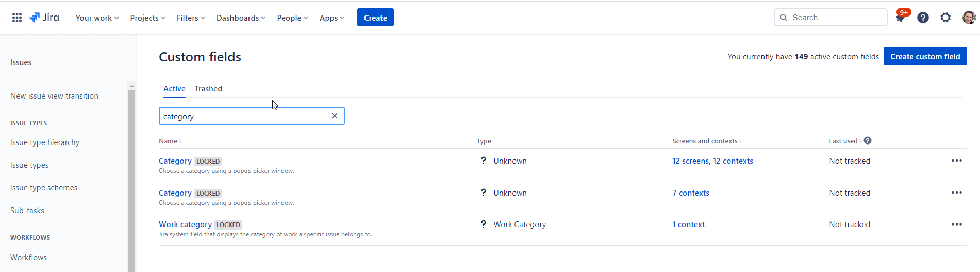Open the second Category field link
This screenshot has width=980, height=272.
[175, 193]
